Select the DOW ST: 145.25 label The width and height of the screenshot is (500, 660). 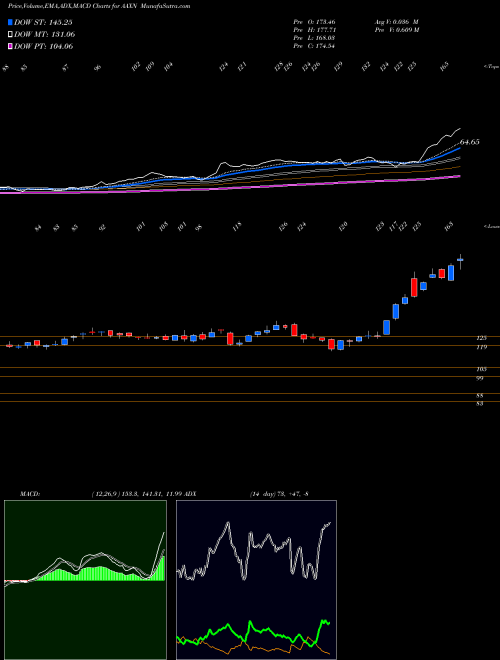tap(44, 22)
